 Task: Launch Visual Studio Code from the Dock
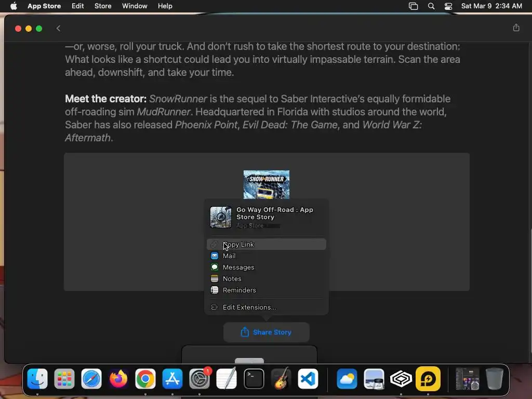tap(308, 379)
